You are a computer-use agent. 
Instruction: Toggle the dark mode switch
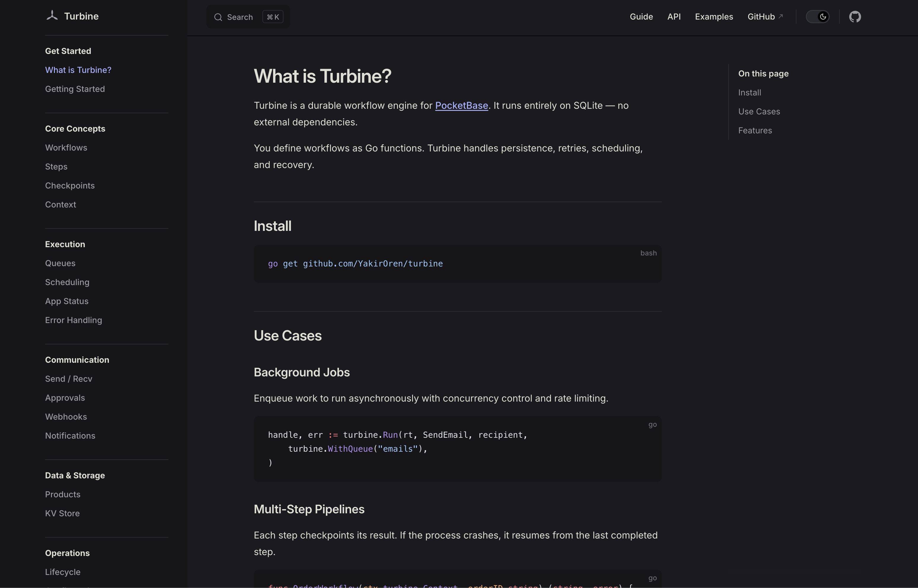[817, 17]
